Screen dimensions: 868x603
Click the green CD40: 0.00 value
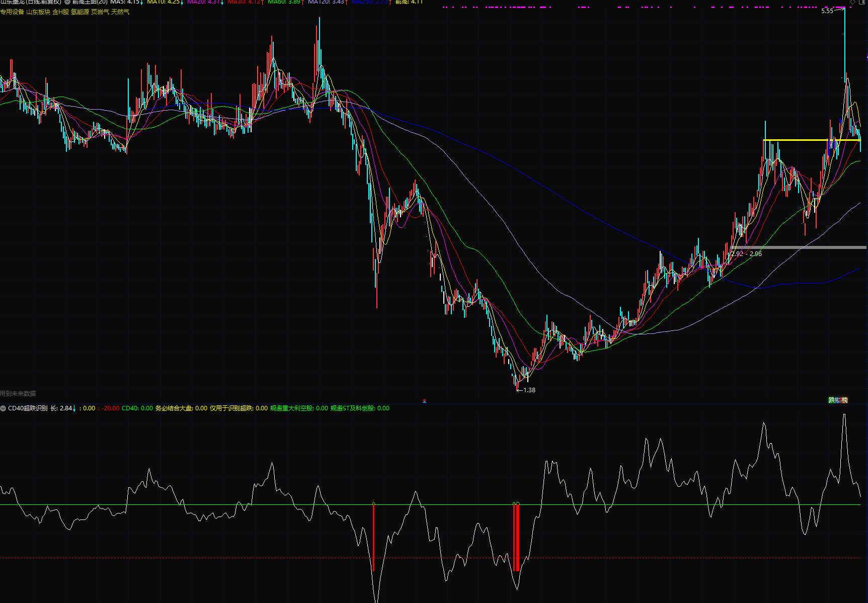coord(137,408)
